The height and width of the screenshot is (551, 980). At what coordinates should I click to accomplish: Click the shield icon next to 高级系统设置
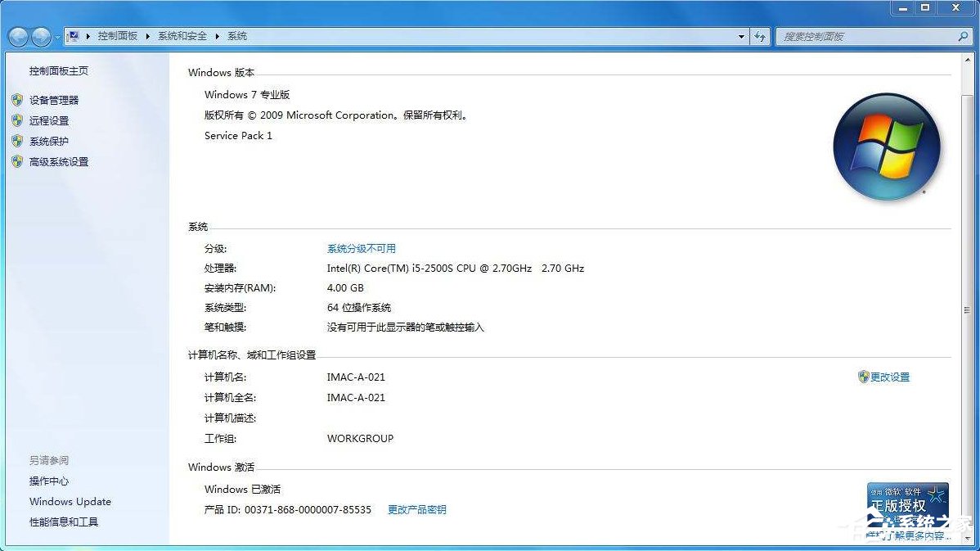(19, 161)
